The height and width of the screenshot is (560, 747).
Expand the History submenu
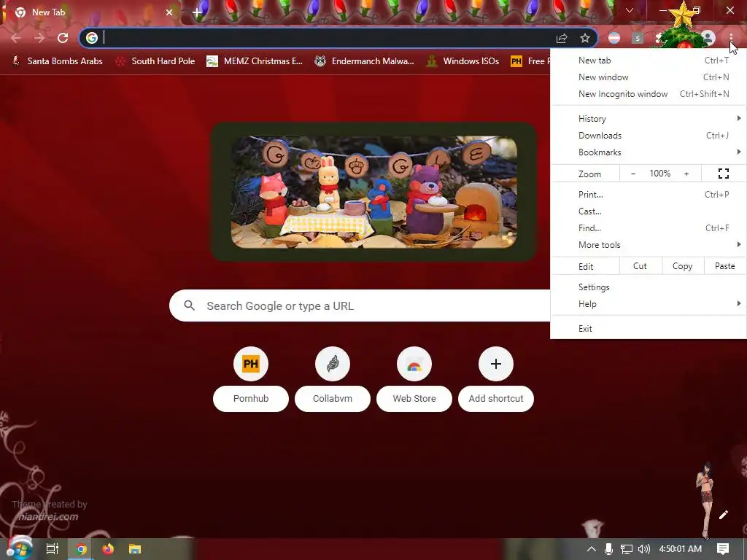(649, 119)
